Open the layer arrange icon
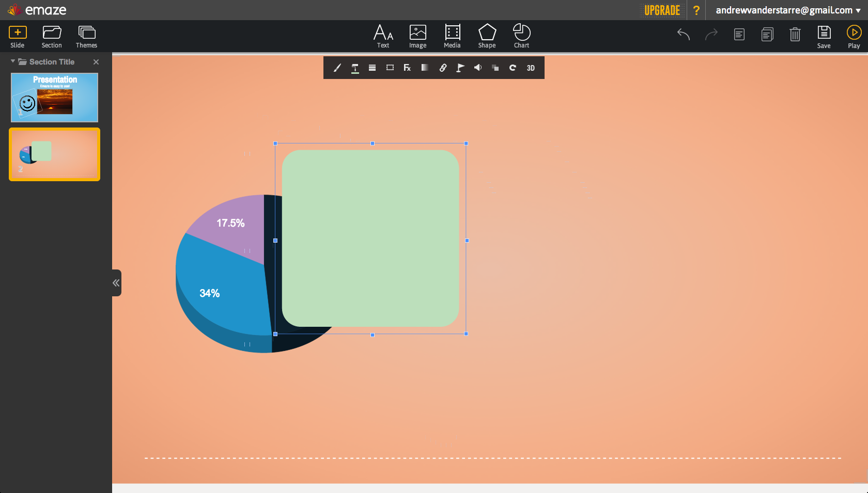Image resolution: width=868 pixels, height=493 pixels. pos(495,68)
